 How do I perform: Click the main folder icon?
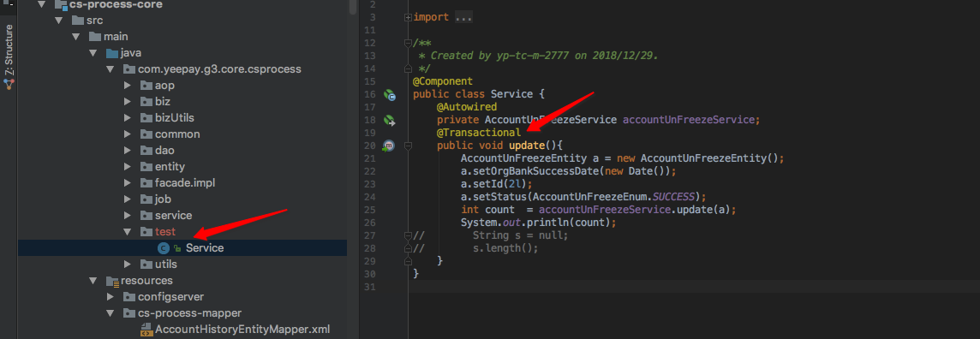point(94,37)
